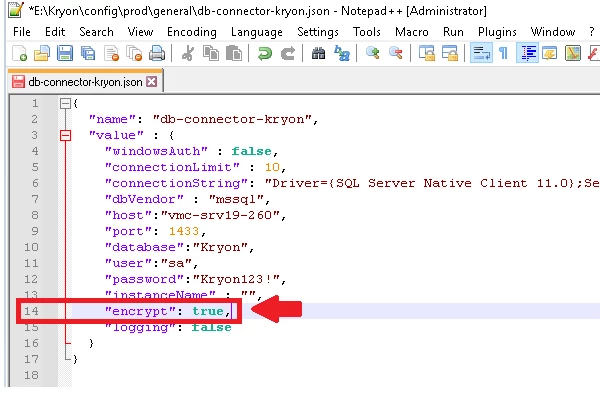Click the Notepad++ icon in title bar
611x397 pixels.
coord(16,10)
